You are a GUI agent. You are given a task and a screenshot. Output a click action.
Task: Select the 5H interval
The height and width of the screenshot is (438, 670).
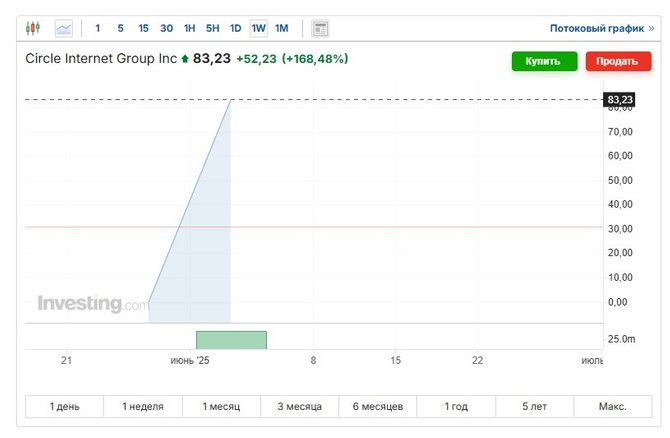pyautogui.click(x=213, y=29)
